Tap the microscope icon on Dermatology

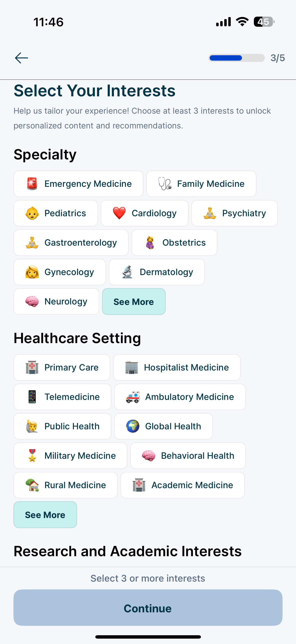coord(127,272)
